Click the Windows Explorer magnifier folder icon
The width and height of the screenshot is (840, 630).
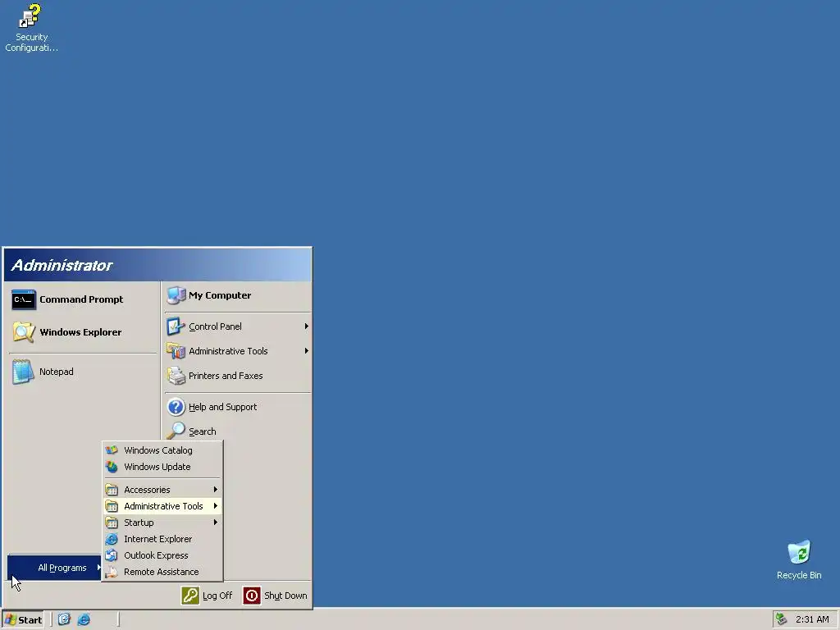pos(24,332)
